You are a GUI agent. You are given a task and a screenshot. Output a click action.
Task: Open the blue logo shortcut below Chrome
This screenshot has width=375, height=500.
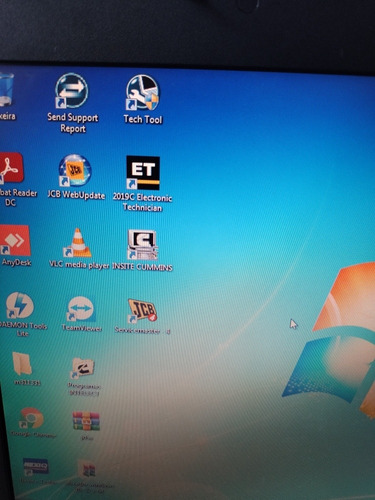coord(35,467)
